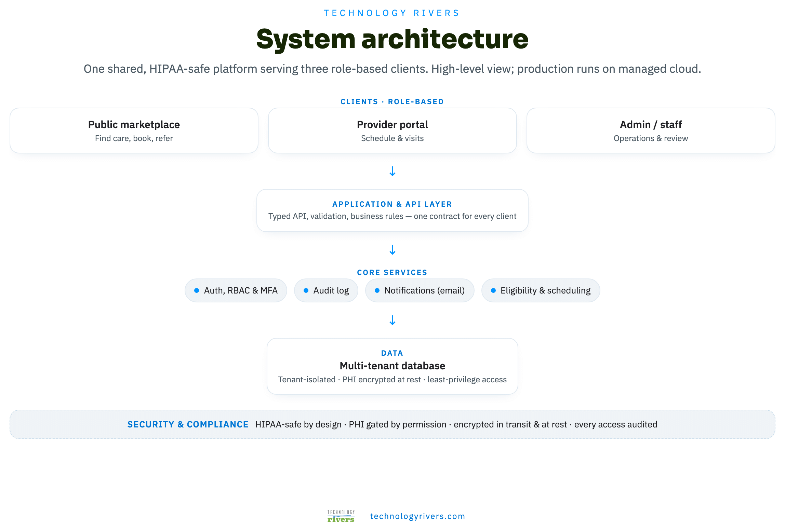785x532 pixels.
Task: Select the Auth, RBAC & MFA pill
Action: [x=236, y=290]
